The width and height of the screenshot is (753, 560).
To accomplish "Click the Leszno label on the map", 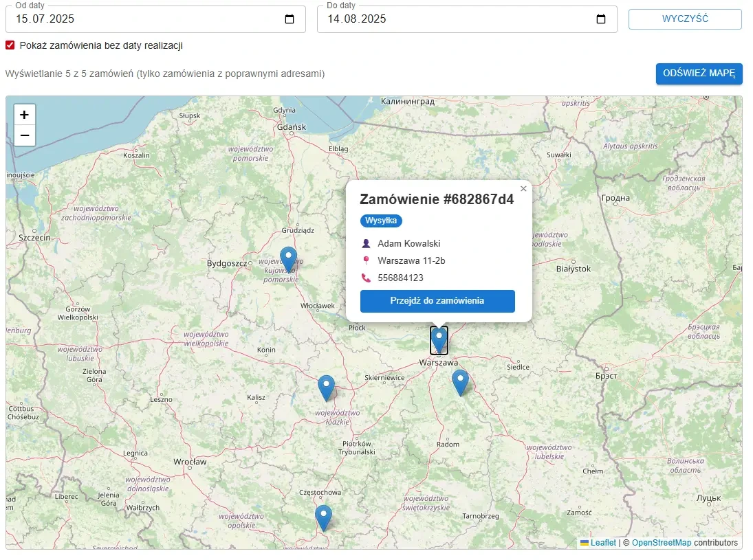I will [x=161, y=399].
